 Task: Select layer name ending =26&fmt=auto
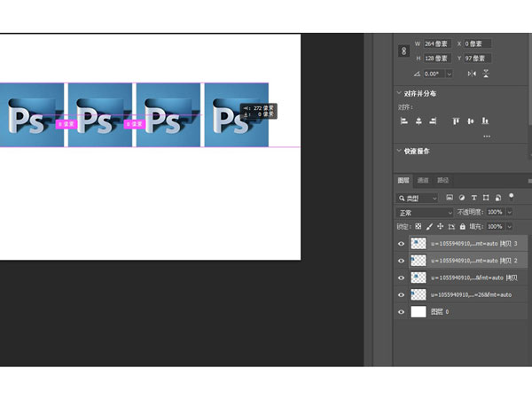pyautogui.click(x=471, y=294)
